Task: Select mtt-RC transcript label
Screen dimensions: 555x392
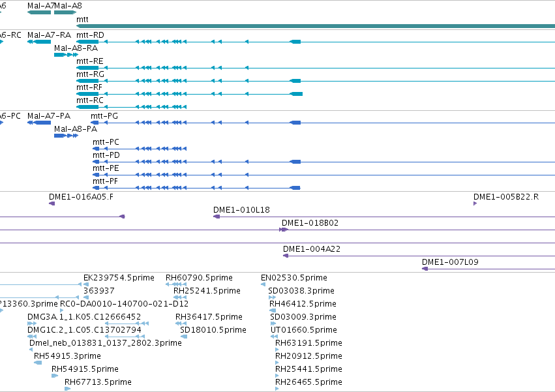Action: (90, 100)
